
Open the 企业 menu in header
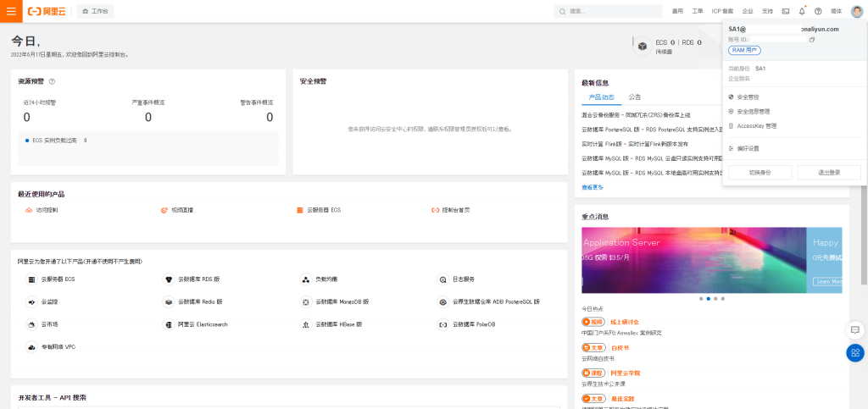pyautogui.click(x=748, y=11)
